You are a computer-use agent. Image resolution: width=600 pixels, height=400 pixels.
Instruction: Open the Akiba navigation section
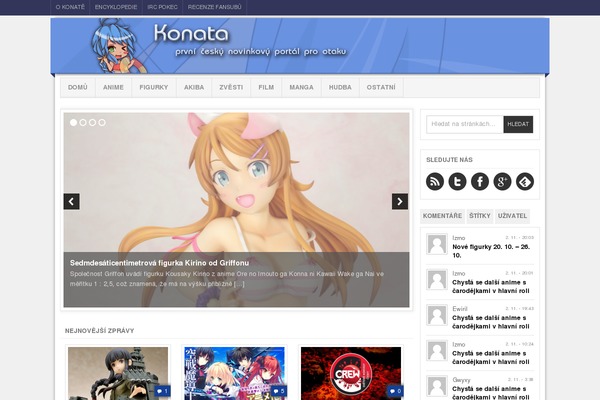pyautogui.click(x=194, y=87)
